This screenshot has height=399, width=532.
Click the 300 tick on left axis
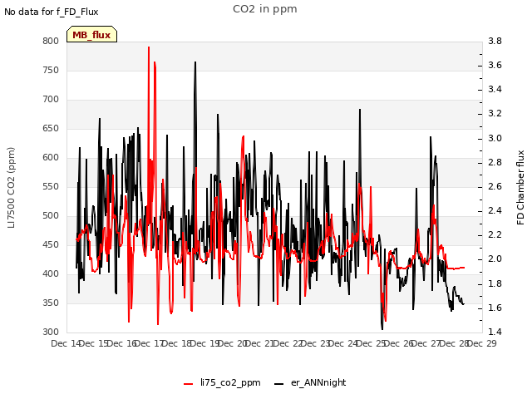(x=51, y=332)
